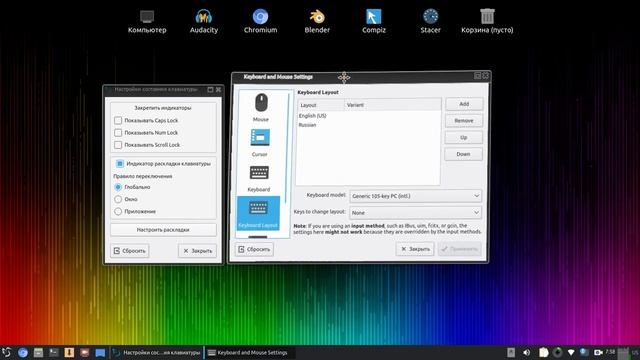The width and height of the screenshot is (640, 360).
Task: Open Blender desktop shortcut
Action: [x=317, y=22]
